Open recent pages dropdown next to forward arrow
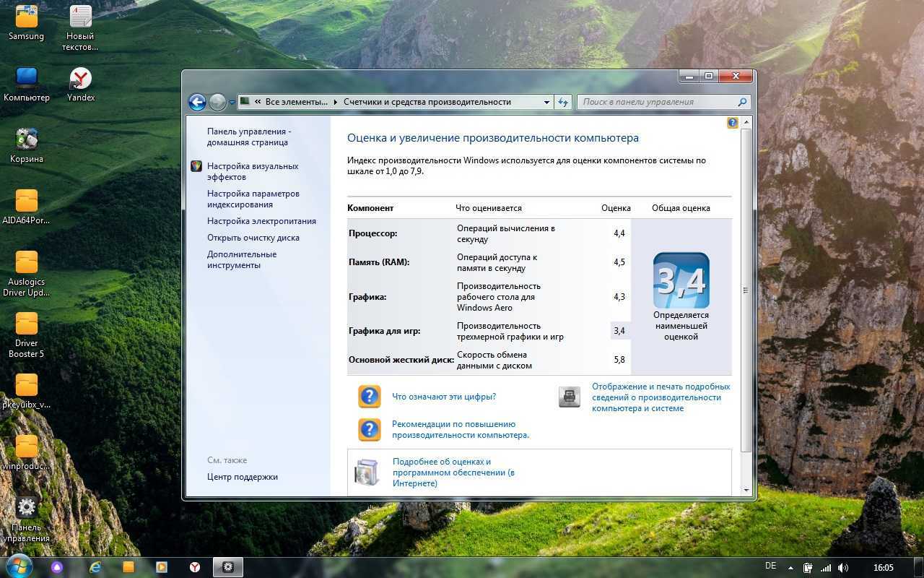Image resolution: width=924 pixels, height=578 pixels. (232, 103)
